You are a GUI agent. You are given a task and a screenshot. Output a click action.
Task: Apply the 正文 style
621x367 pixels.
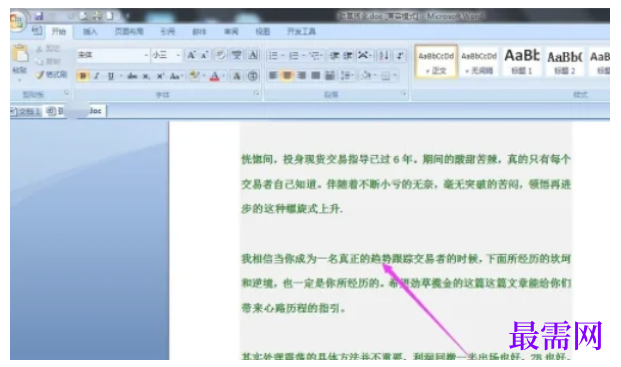tap(436, 62)
